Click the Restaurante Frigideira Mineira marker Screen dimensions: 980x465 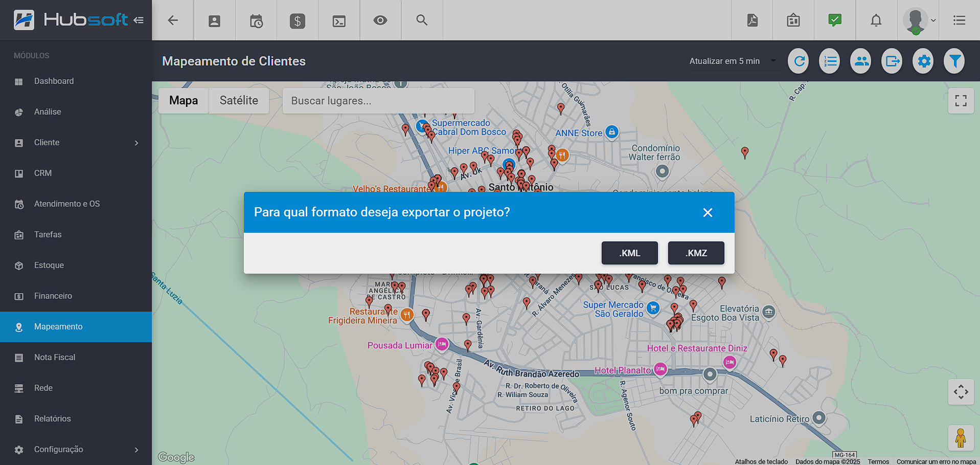click(407, 315)
